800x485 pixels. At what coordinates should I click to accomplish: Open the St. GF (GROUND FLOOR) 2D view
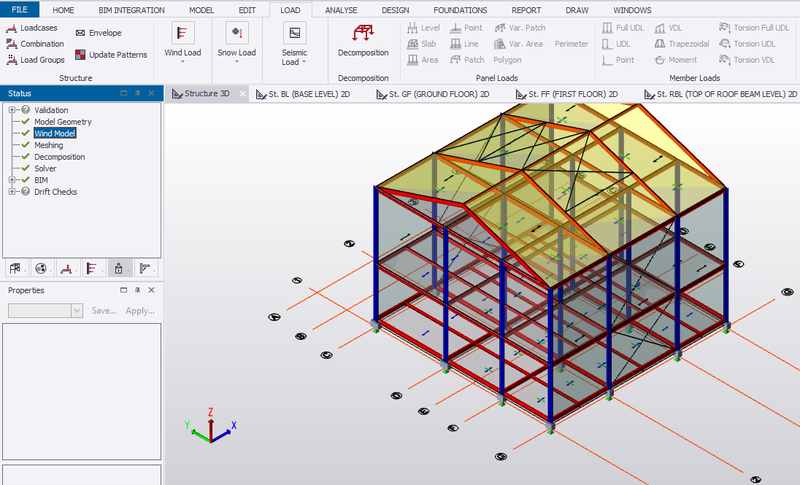[x=433, y=94]
